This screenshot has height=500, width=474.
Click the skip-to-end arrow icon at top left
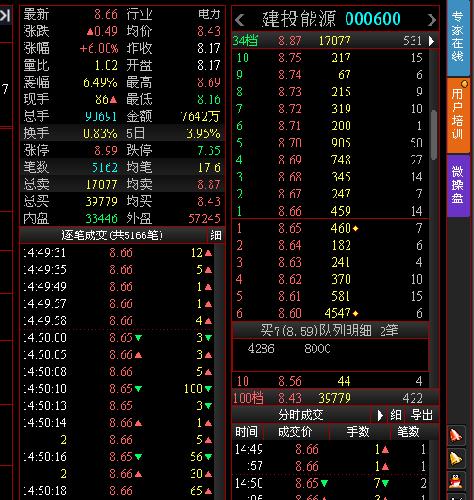coord(5,15)
